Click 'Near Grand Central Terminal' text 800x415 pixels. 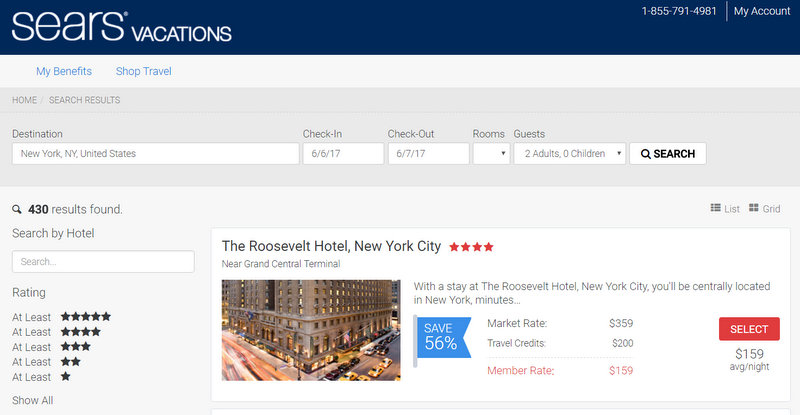pyautogui.click(x=281, y=264)
